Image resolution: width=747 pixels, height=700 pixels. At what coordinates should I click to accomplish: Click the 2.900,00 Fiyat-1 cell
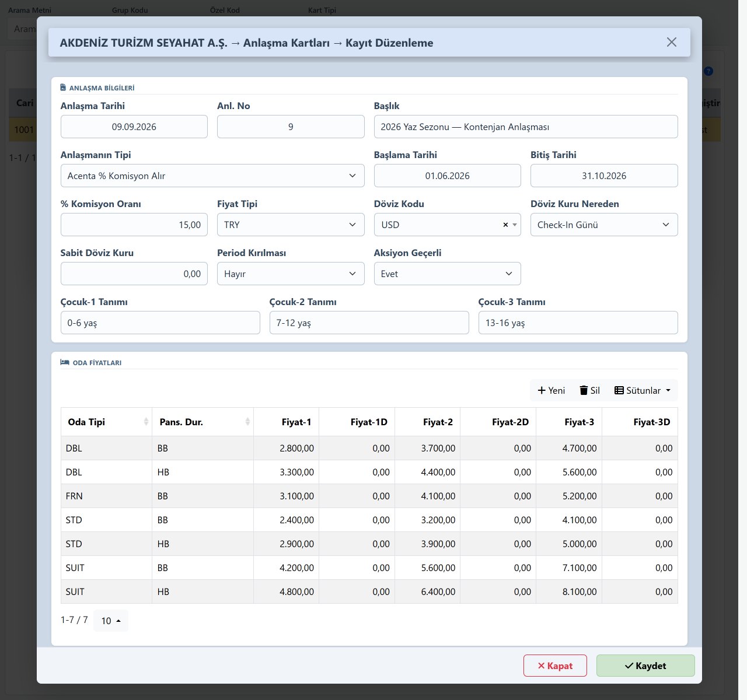(x=286, y=544)
